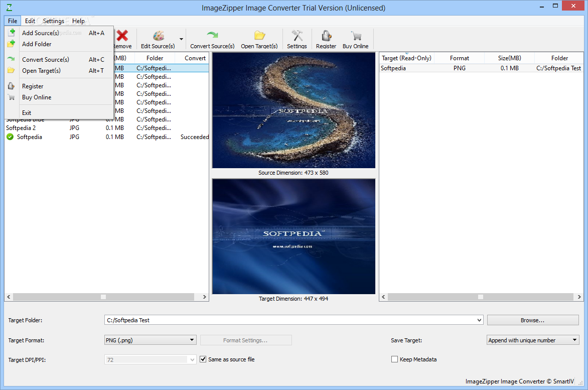Click the ImageZipper logo in title bar
588x390 pixels.
coord(9,8)
